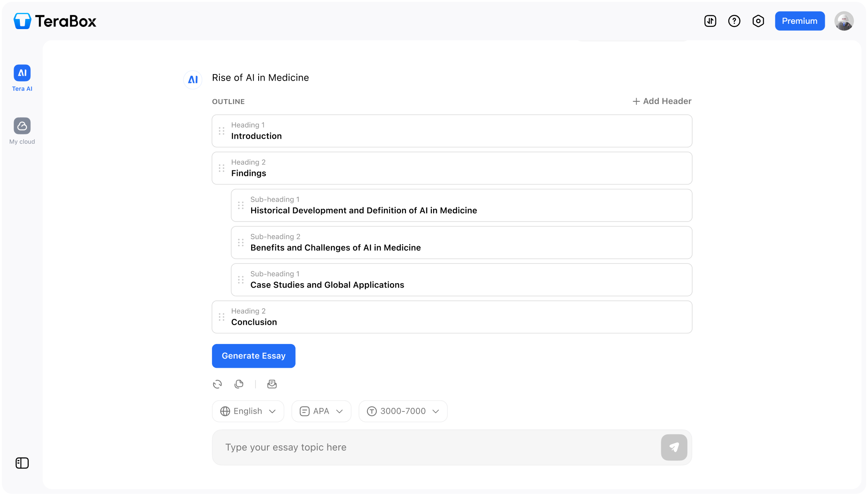Copy the outline using copy icon
The height and width of the screenshot is (496, 868).
click(239, 384)
